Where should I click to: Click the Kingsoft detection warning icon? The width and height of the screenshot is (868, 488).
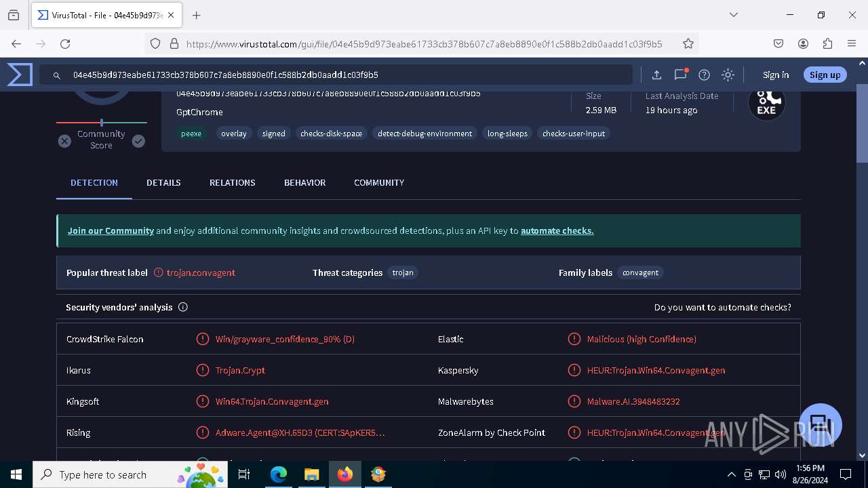202,401
